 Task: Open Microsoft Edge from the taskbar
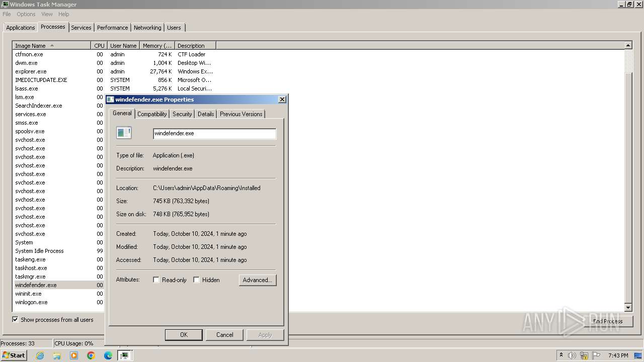pos(108,355)
